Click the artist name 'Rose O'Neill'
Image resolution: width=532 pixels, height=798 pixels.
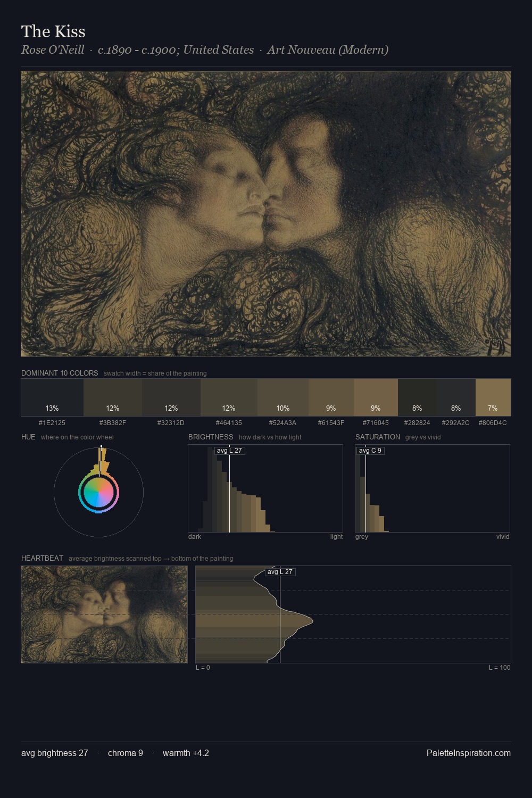click(x=53, y=49)
